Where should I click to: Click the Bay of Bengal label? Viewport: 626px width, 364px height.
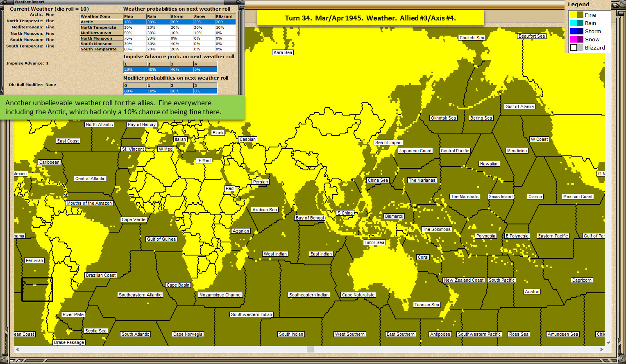310,218
